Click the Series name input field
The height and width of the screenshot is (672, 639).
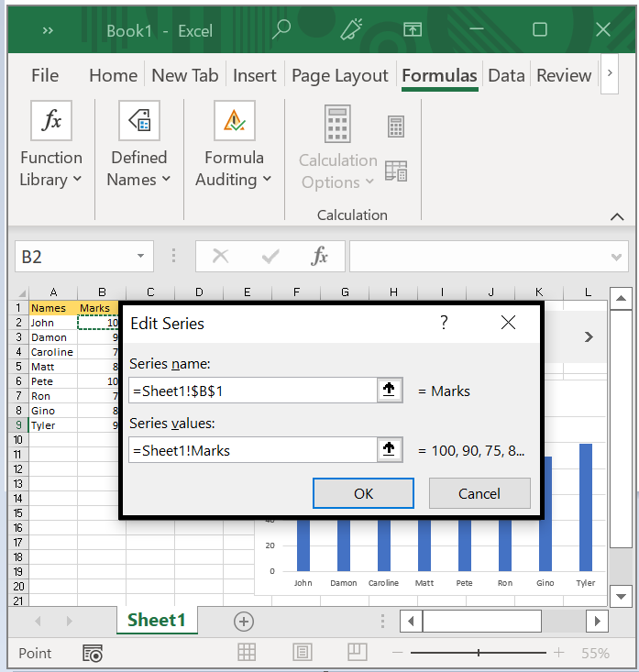coord(253,390)
